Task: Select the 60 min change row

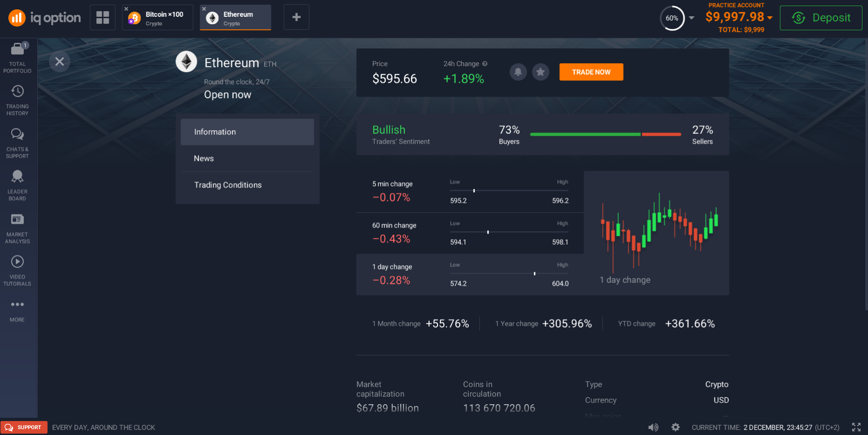Action: pos(470,233)
